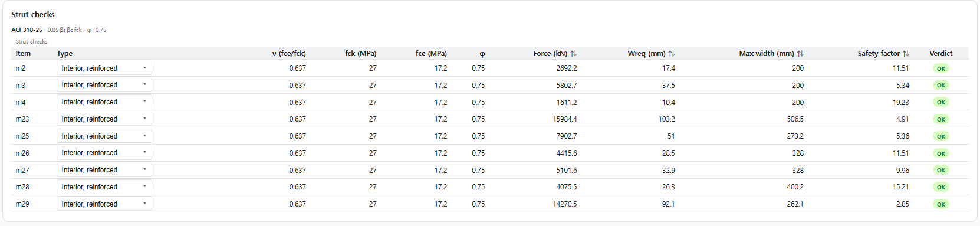980x226 pixels.
Task: Select item cell m3
Action: coord(21,86)
